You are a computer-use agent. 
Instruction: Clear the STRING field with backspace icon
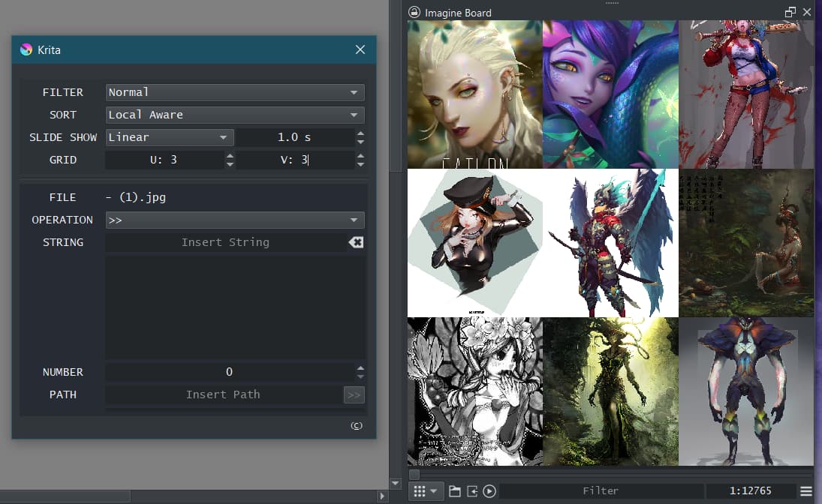coord(356,242)
